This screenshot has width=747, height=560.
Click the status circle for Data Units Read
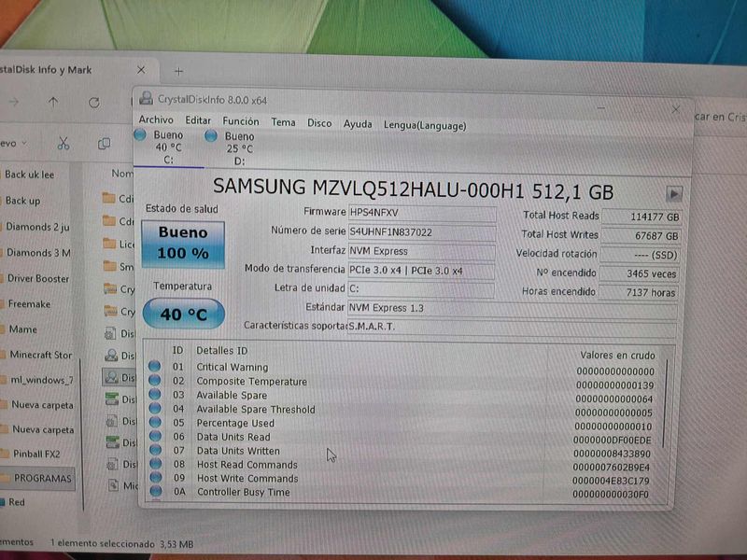pyautogui.click(x=155, y=435)
